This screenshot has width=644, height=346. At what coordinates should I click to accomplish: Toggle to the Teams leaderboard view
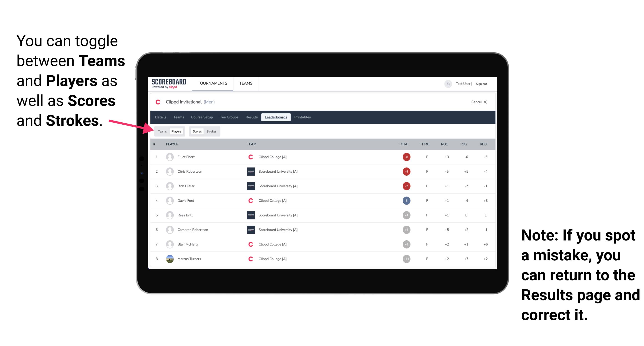[162, 131]
